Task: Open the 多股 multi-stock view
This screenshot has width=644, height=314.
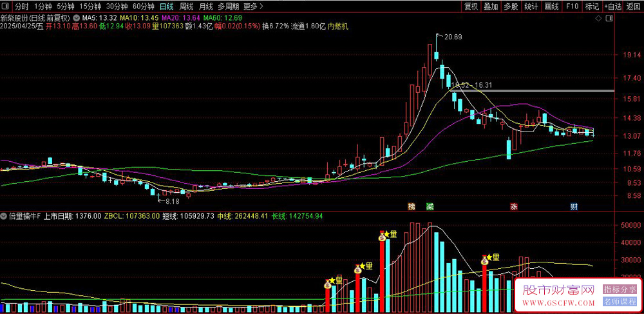Action: click(x=511, y=6)
